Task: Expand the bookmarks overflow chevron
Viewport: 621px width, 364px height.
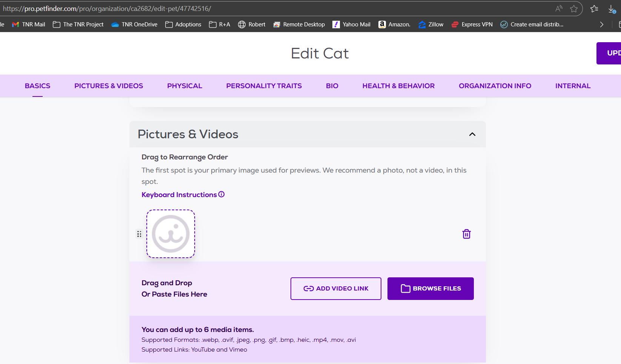Action: coord(601,24)
